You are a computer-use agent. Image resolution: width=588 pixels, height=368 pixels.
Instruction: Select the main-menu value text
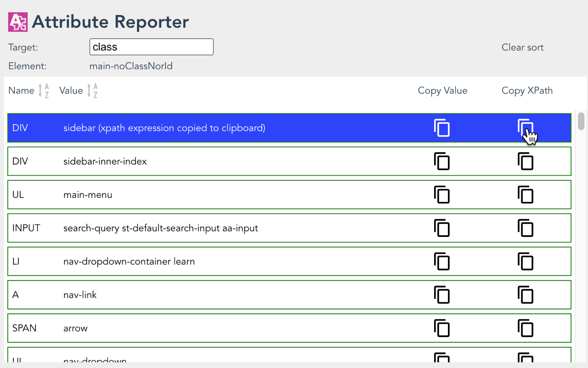(88, 195)
